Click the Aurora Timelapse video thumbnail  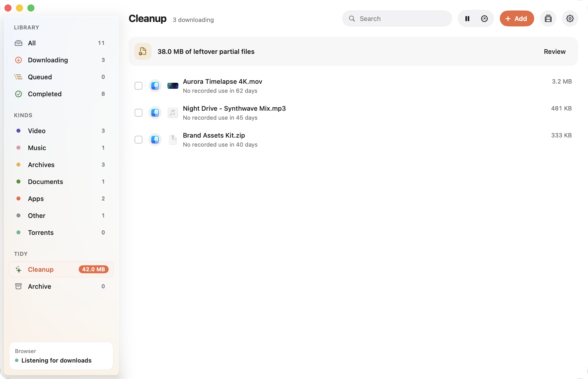pos(173,86)
